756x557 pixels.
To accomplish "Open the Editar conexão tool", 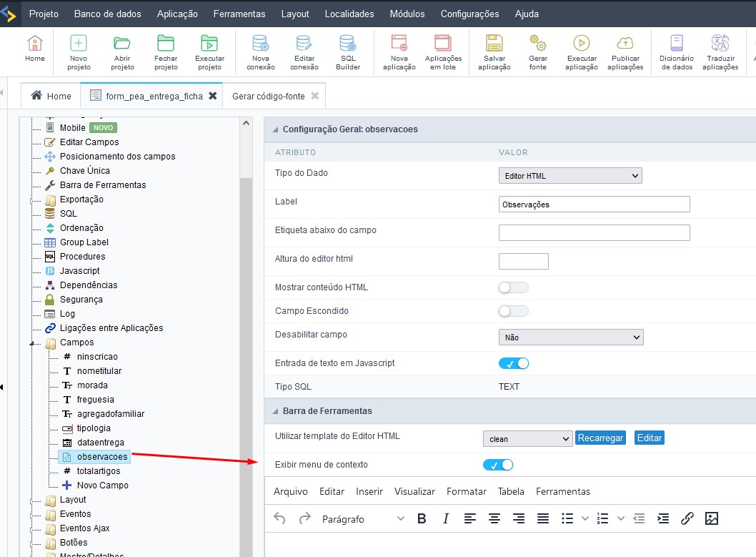I will tap(304, 53).
